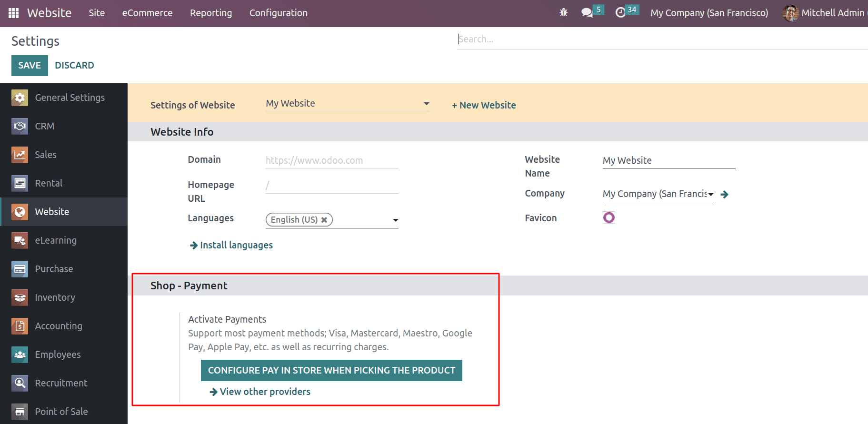868x424 pixels.
Task: Open the eCommerce menu
Action: click(x=147, y=13)
